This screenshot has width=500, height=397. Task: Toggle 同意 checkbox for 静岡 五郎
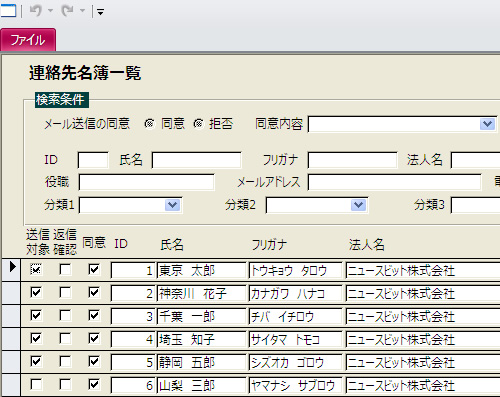point(94,361)
